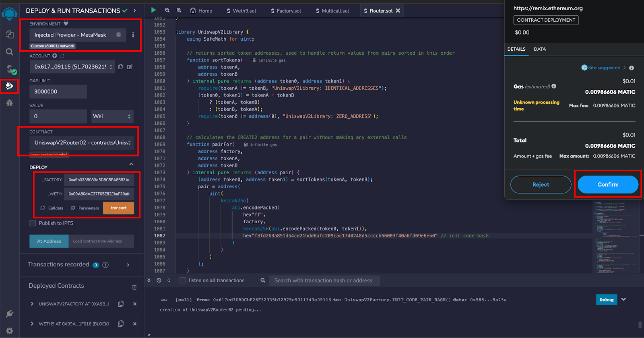
Task: Add a new account with plus icon
Action: tap(54, 56)
